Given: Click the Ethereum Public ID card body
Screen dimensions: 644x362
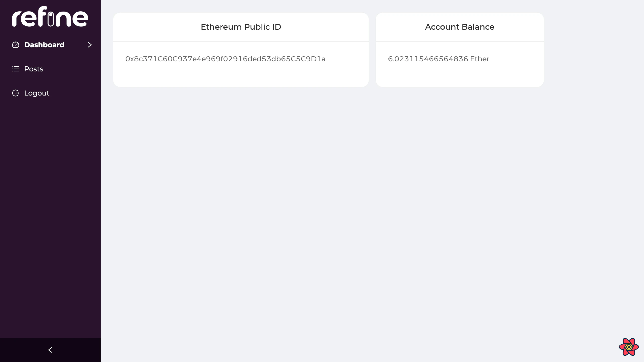Looking at the screenshot, I should [240, 64].
